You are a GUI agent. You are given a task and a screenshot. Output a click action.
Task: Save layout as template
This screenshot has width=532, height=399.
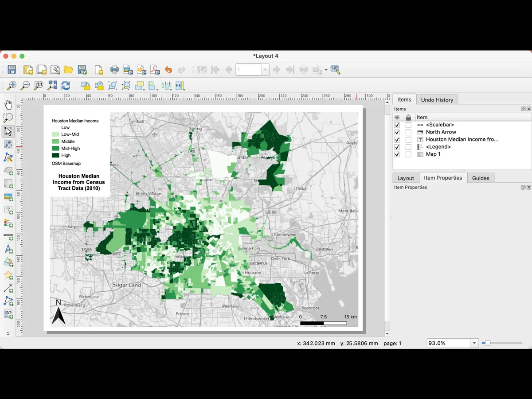[x=82, y=70]
